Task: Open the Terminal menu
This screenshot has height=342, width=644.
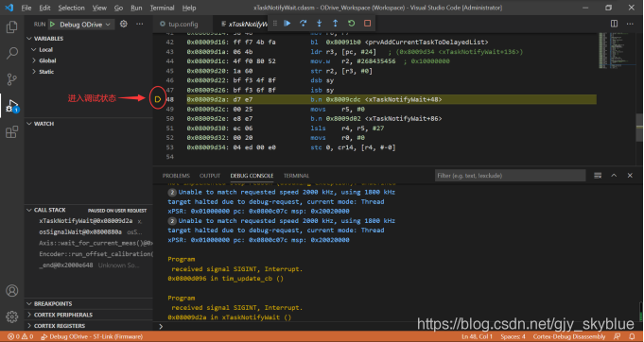Action: coord(163,8)
